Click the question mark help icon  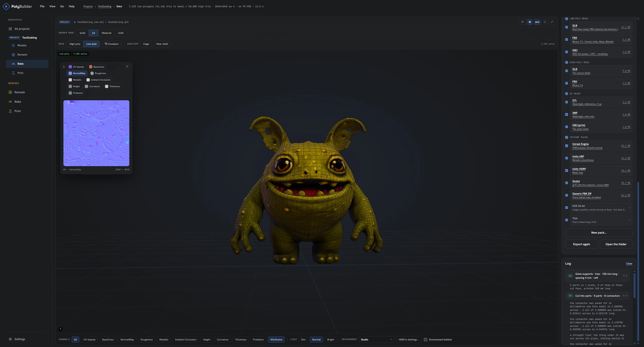coord(60,329)
